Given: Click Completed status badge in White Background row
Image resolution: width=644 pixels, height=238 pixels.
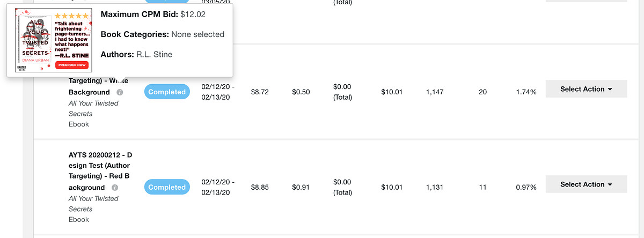Looking at the screenshot, I should [x=167, y=92].
